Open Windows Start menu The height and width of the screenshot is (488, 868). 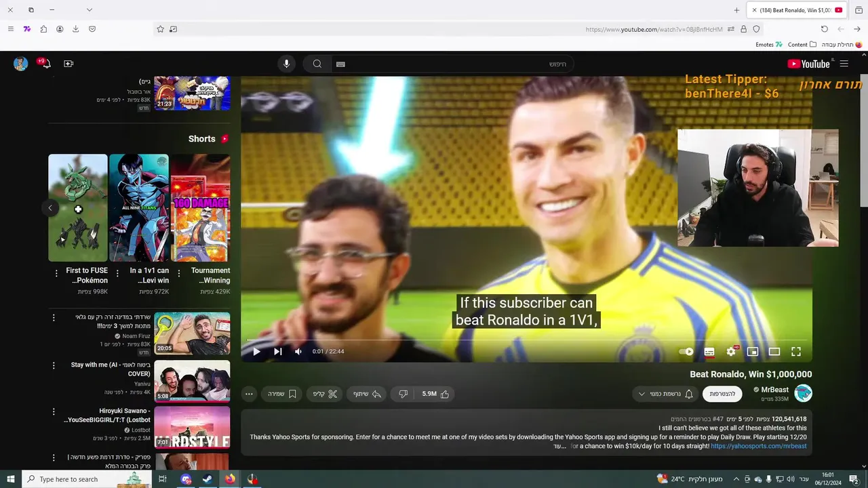(11, 479)
